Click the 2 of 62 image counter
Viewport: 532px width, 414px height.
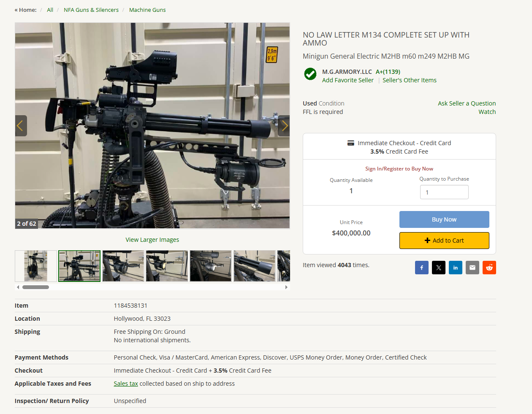tap(27, 224)
